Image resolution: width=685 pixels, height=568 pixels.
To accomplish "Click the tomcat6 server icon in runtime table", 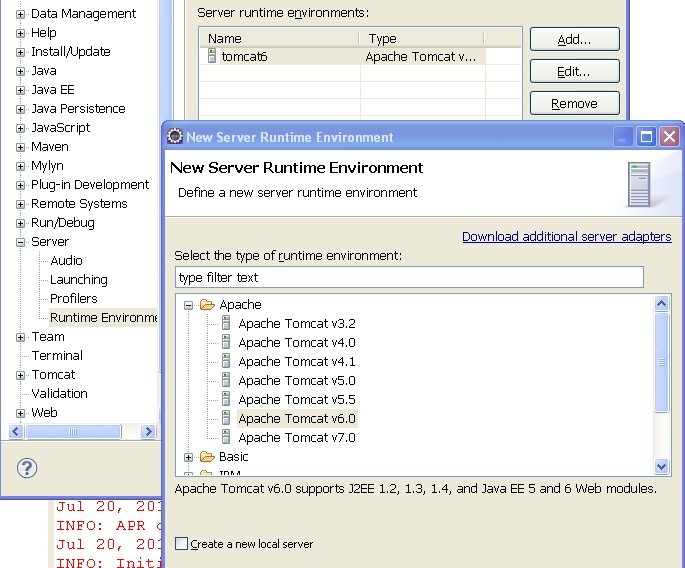I will (212, 56).
